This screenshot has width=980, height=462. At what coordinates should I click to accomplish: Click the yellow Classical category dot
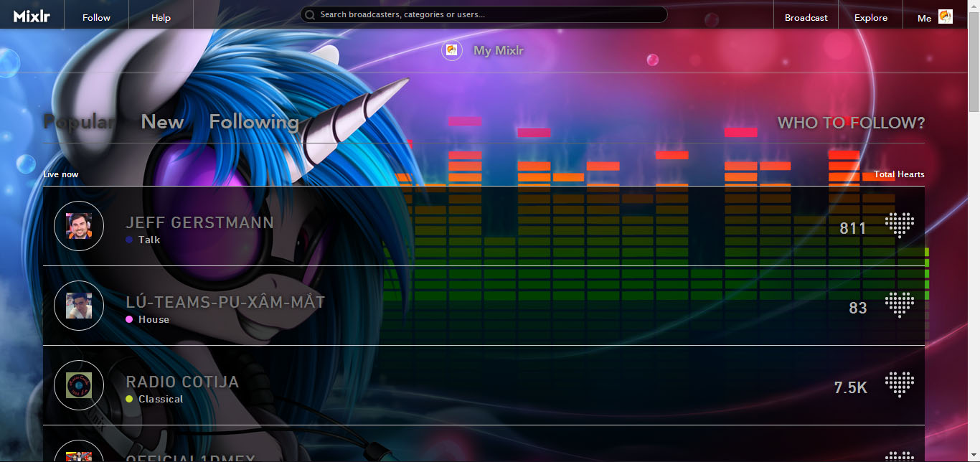coord(129,399)
